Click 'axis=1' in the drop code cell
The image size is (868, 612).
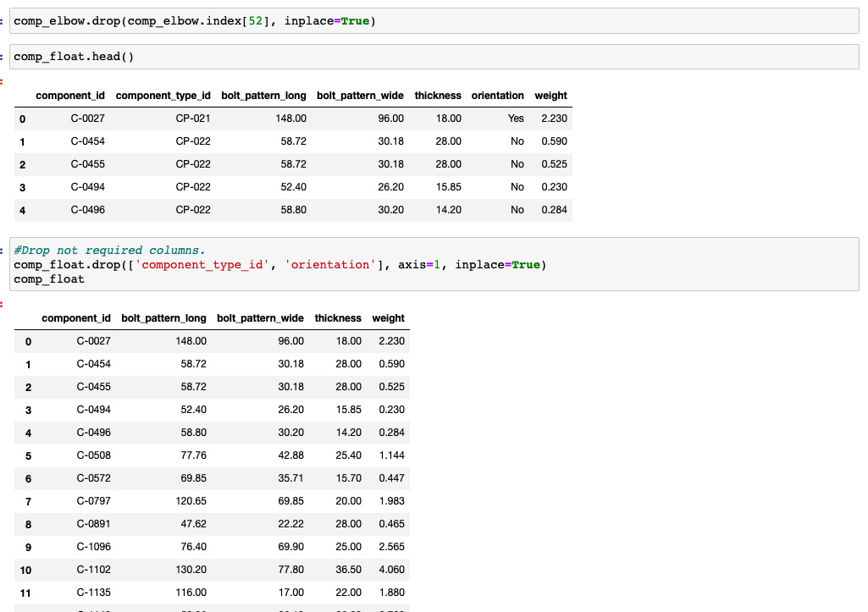pos(419,264)
